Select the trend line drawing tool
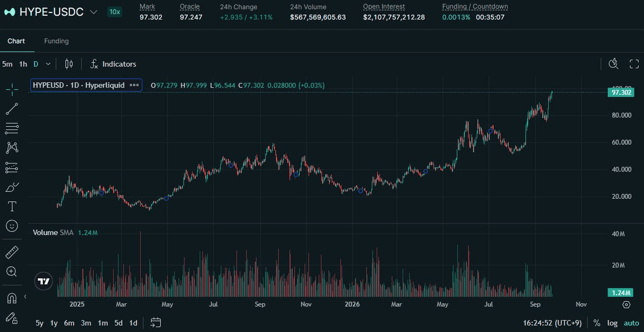The height and width of the screenshot is (332, 644). (12, 109)
